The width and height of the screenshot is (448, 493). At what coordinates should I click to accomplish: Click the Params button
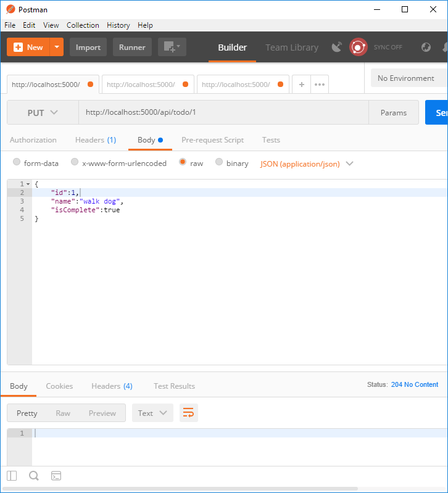click(393, 112)
